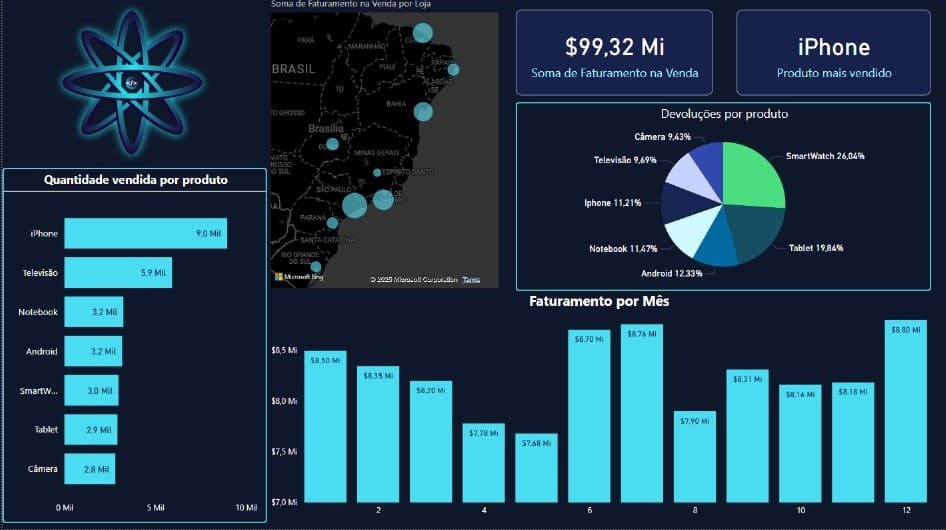The width and height of the screenshot is (946, 530).
Task: Click the $99,32 Mi revenue card
Action: (614, 53)
